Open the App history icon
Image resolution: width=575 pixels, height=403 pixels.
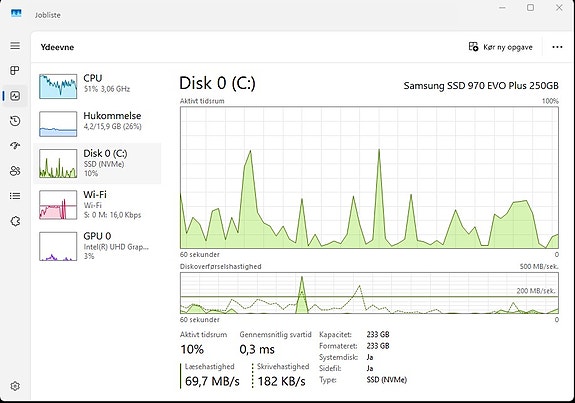click(15, 121)
